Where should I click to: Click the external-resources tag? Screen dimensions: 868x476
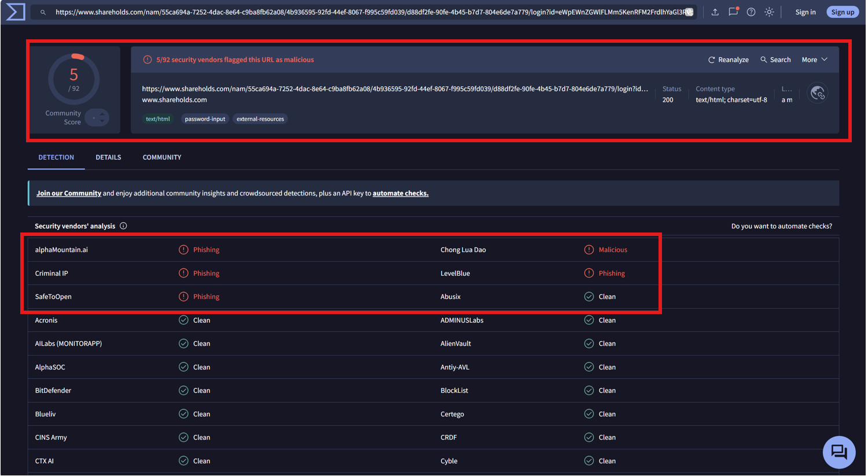(260, 119)
